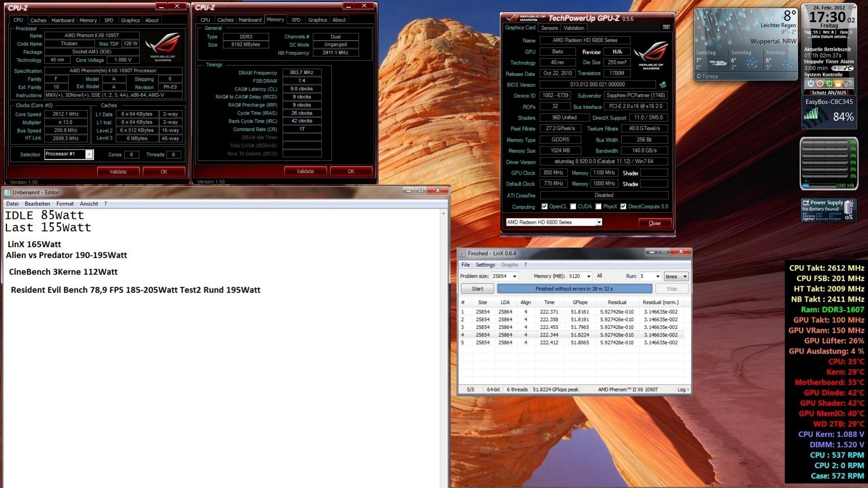
Task: Open the Caches tab in CPU-Z CPU window
Action: coord(38,20)
